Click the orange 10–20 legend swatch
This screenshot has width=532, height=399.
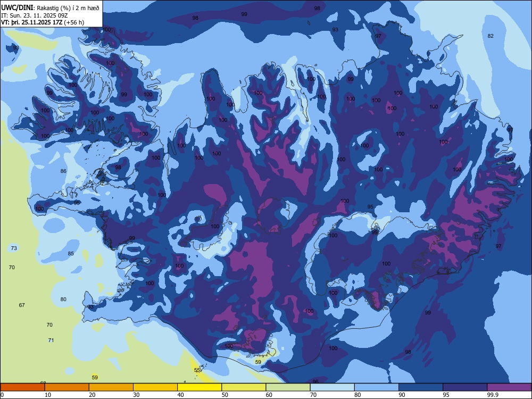[67, 387]
